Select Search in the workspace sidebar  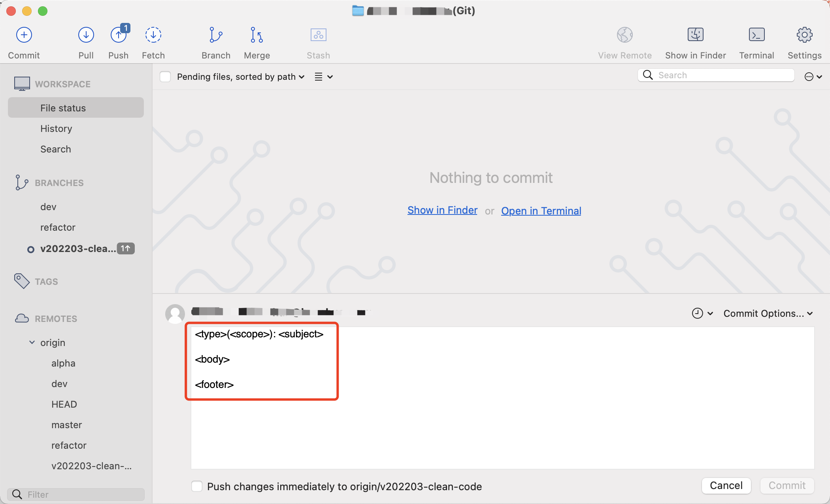[x=56, y=149]
